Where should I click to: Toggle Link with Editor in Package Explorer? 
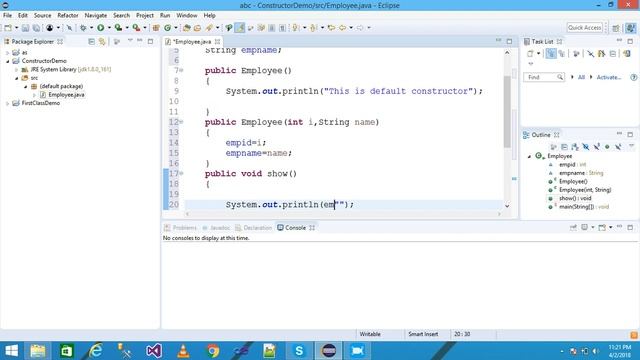(102, 42)
